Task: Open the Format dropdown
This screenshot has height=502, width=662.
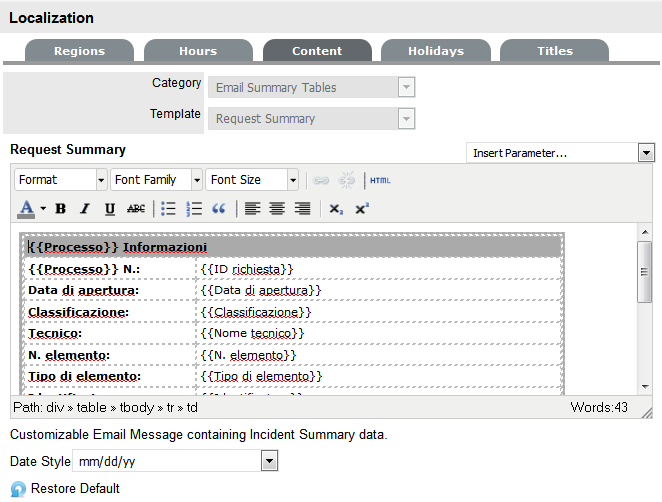Action: [60, 180]
